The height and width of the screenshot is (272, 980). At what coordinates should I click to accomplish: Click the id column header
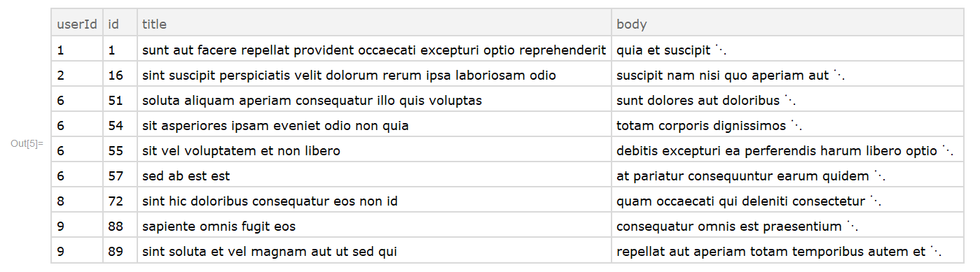tap(120, 24)
